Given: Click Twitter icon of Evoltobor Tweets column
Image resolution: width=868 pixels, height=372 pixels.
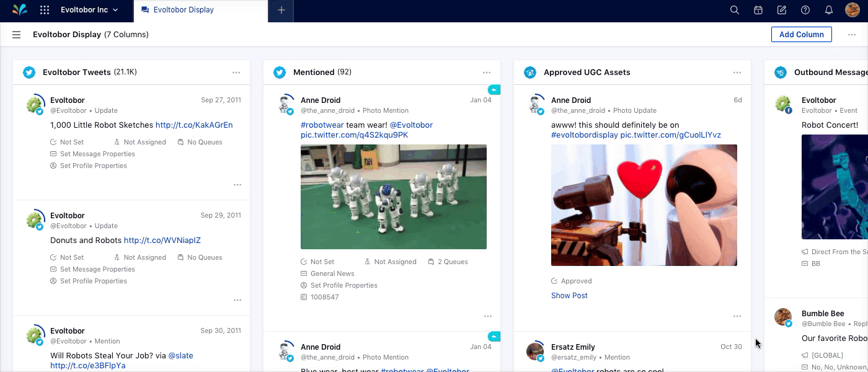Looking at the screenshot, I should [x=29, y=73].
